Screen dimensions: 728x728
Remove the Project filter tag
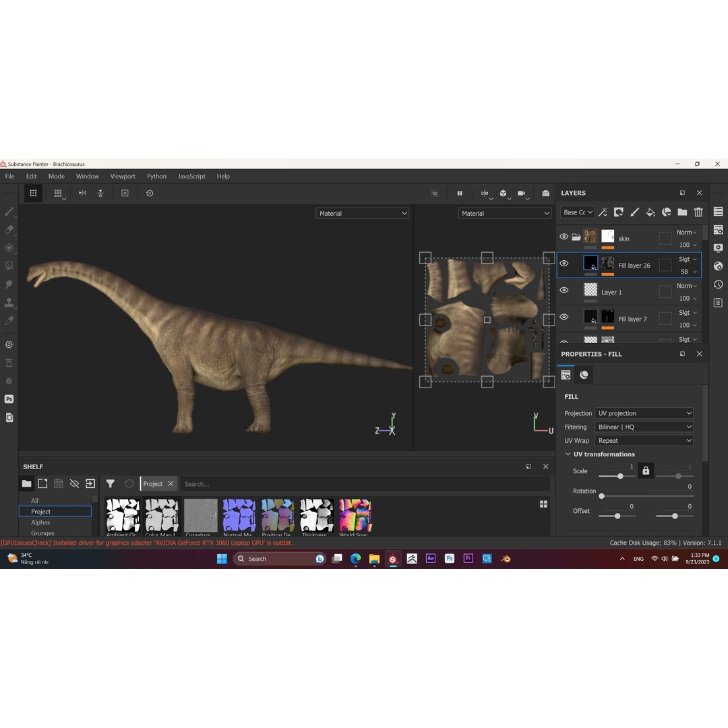171,484
